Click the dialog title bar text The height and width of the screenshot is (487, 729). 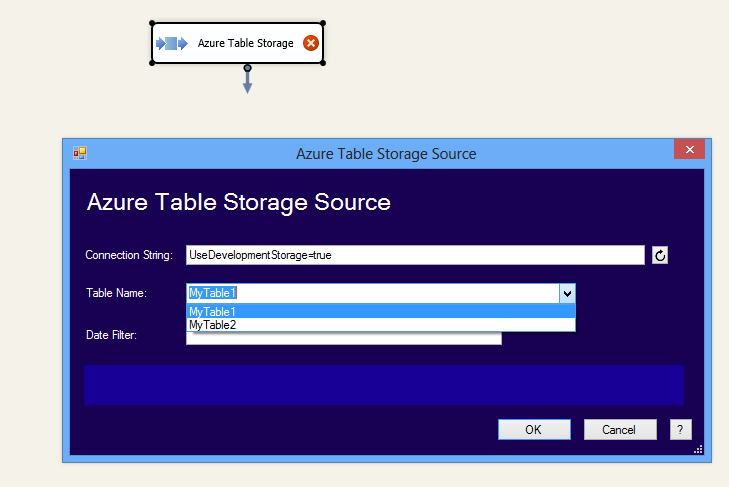click(x=386, y=154)
